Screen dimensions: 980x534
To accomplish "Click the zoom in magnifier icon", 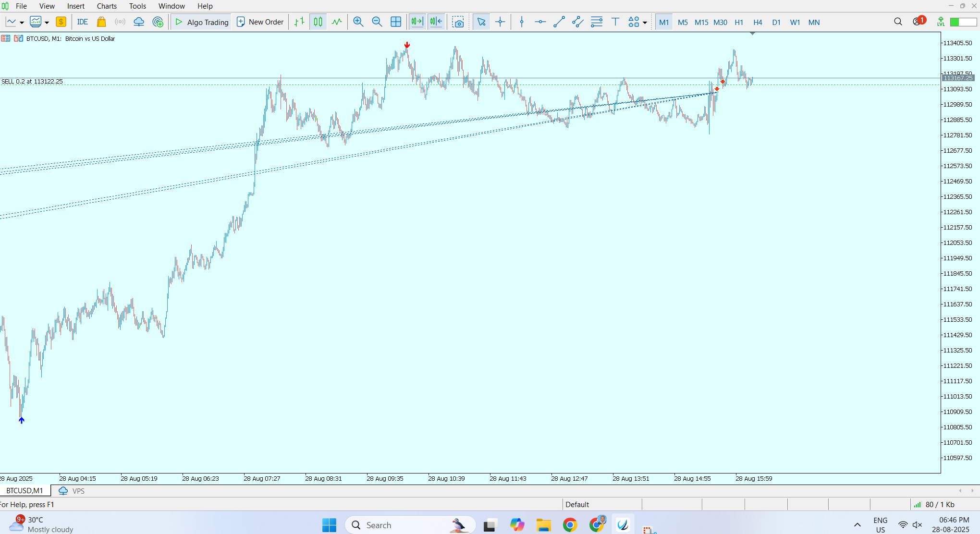I will pyautogui.click(x=358, y=22).
